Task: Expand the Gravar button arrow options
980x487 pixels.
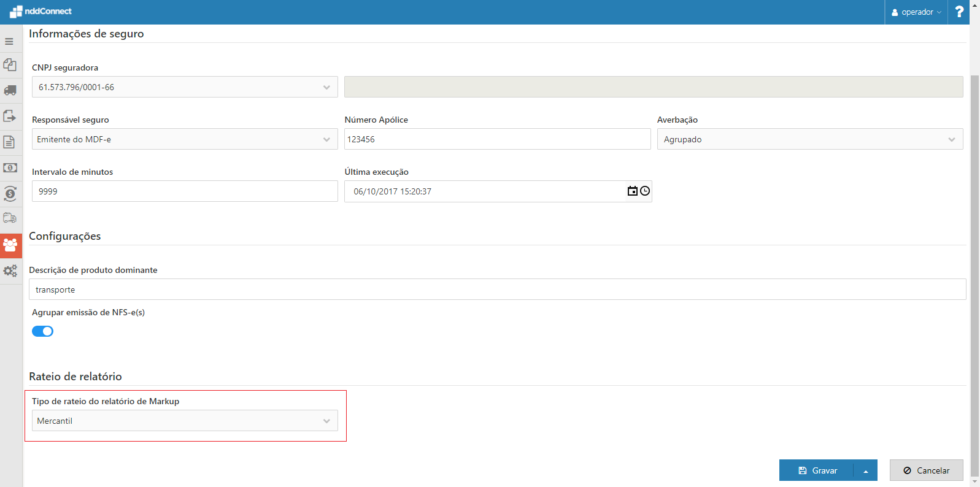Action: point(865,471)
